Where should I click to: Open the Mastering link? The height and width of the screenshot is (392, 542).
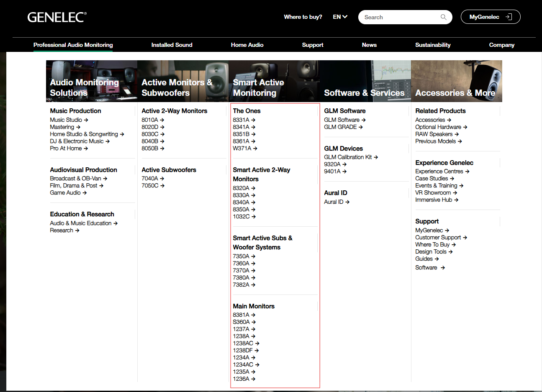(65, 127)
